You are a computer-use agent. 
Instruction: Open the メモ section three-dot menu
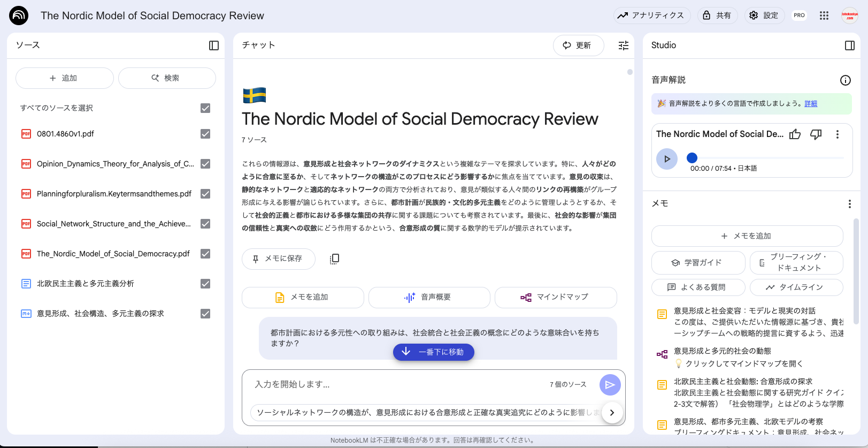(849, 204)
